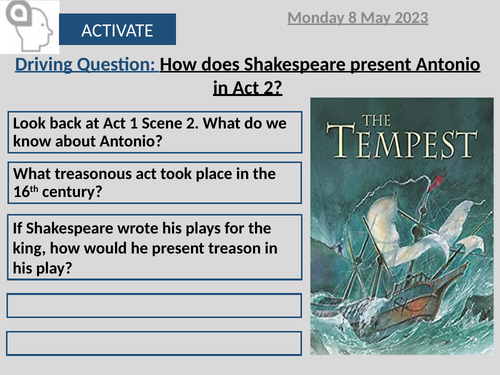Click the head profile icon
Image resolution: width=500 pixels, height=375 pixels.
point(29,26)
